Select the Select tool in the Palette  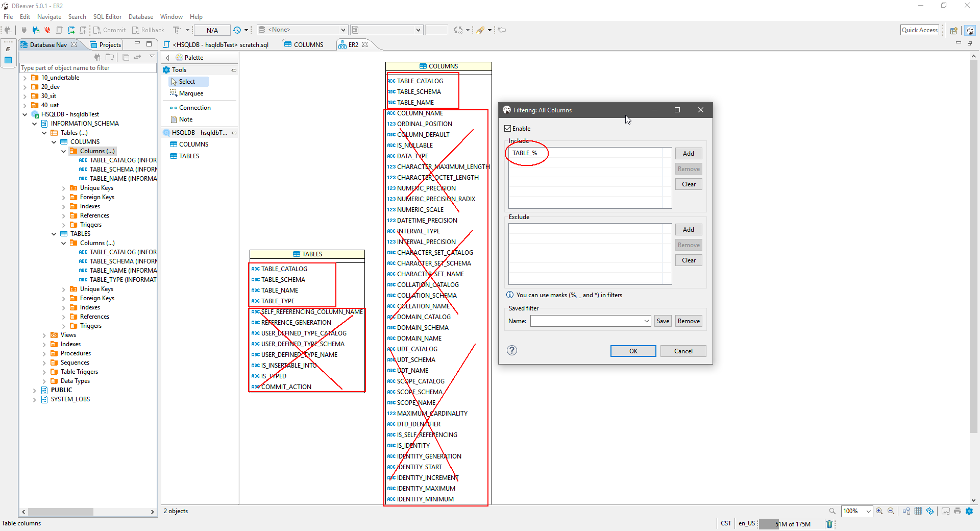click(187, 81)
